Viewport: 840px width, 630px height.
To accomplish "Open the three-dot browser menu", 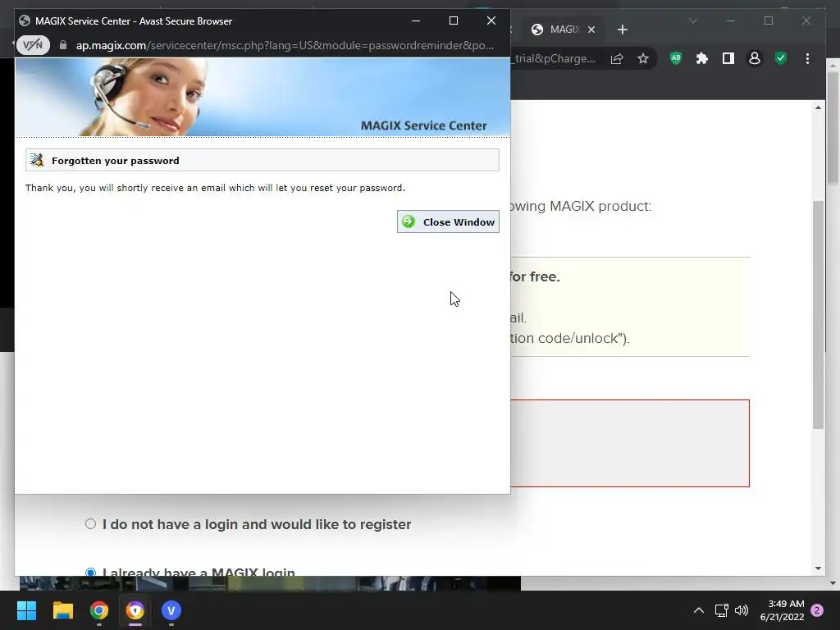I will click(807, 58).
